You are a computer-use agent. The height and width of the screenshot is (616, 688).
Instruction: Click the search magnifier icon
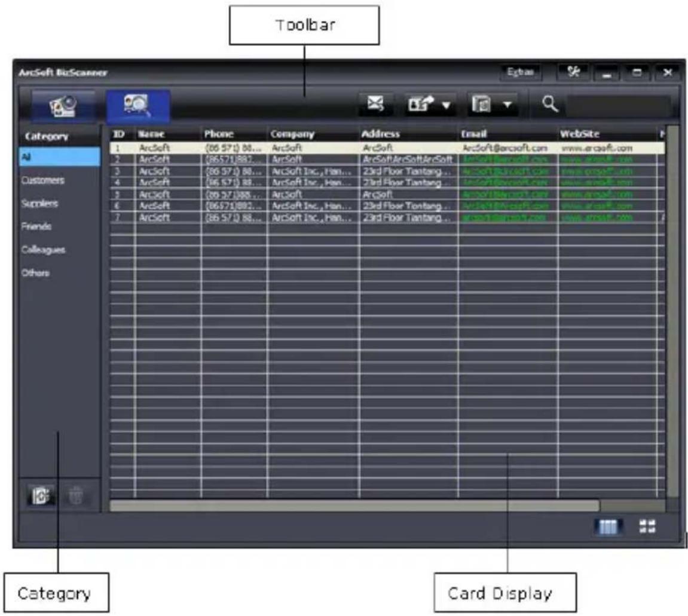[549, 105]
